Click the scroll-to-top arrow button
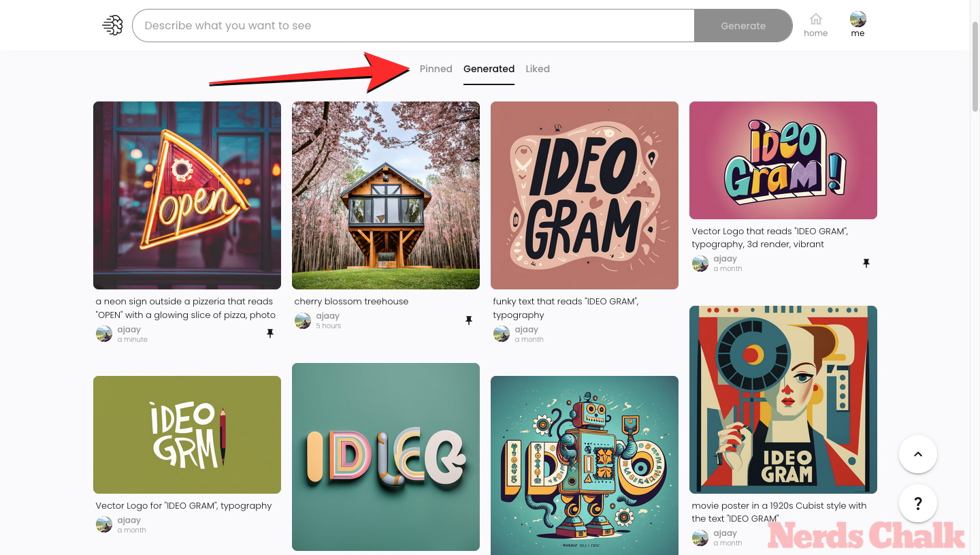 point(918,454)
